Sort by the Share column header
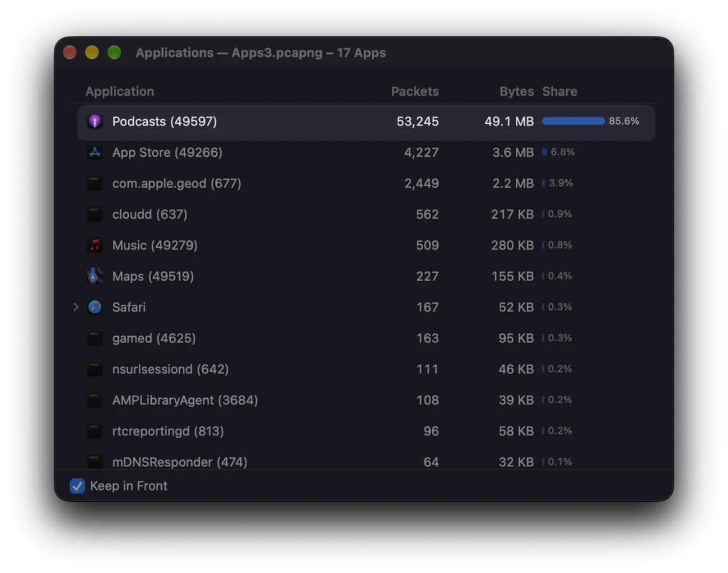 (x=559, y=91)
